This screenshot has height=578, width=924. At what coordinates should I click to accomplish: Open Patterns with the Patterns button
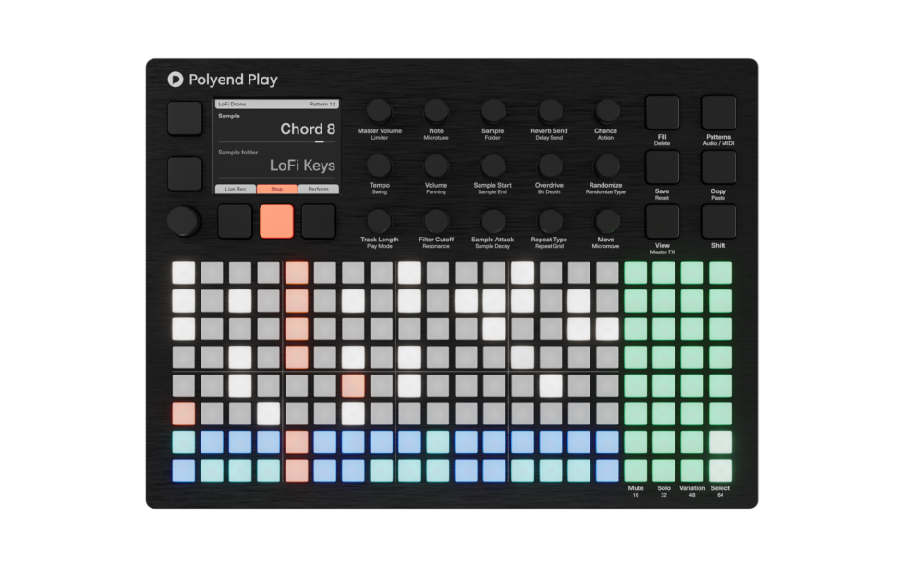coord(718,113)
